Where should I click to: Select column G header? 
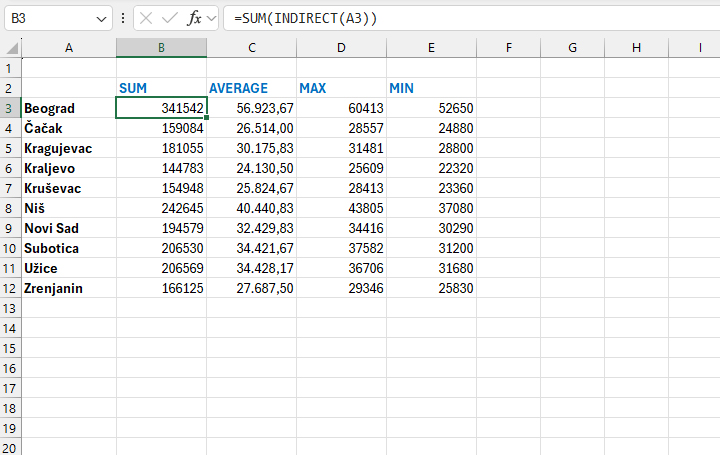click(573, 48)
